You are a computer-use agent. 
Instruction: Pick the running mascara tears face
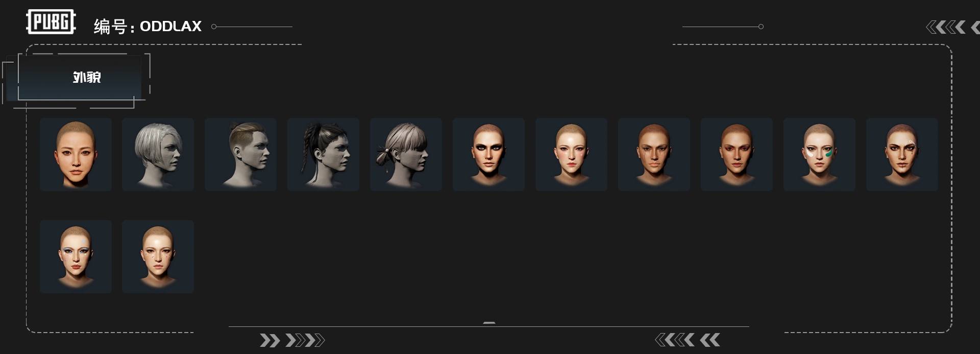click(654, 154)
